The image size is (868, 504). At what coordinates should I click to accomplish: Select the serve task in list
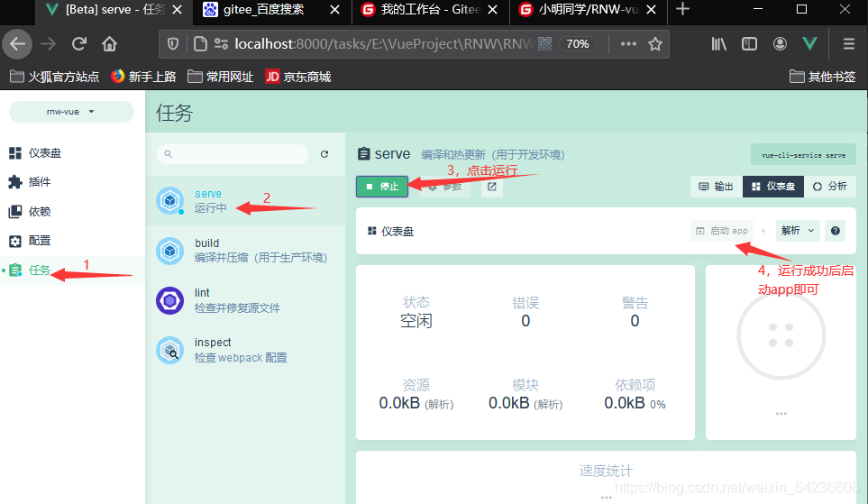click(x=245, y=200)
